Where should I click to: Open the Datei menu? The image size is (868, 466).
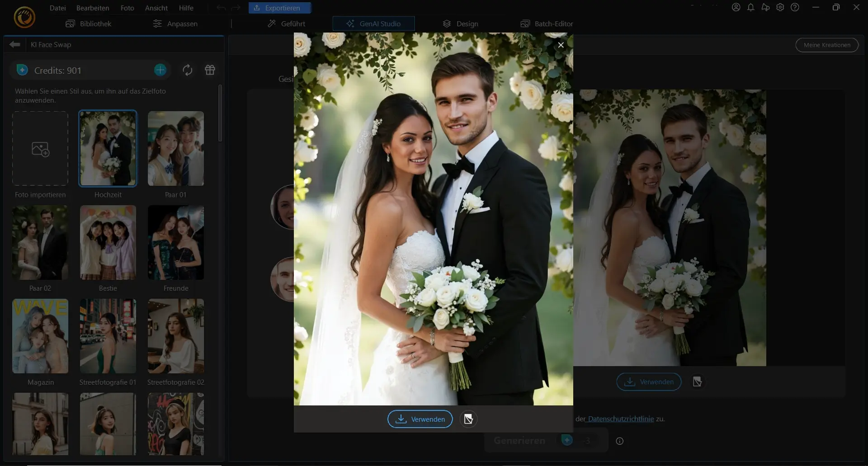pos(57,8)
